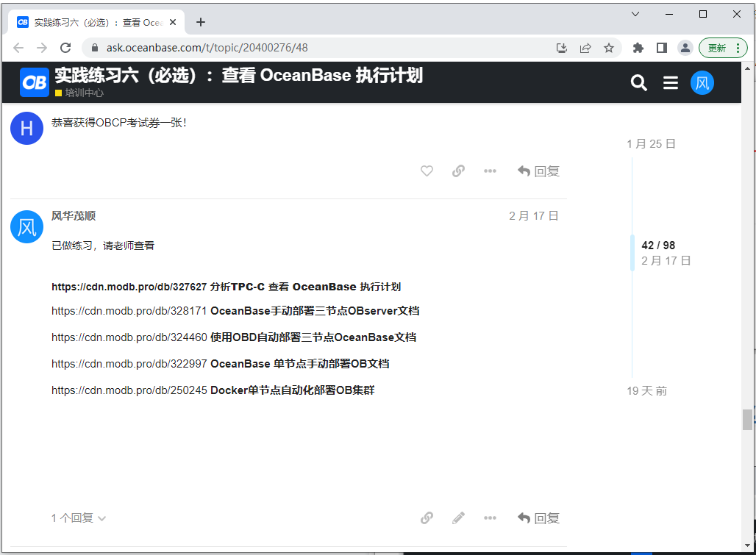Image resolution: width=756 pixels, height=555 pixels.
Task: Show more actions on 风华茂顺 post
Action: point(490,518)
